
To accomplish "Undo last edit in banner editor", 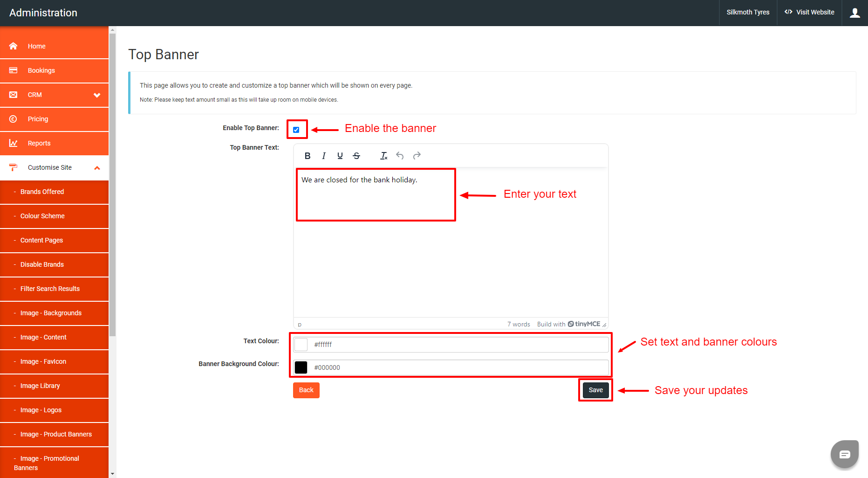I will coord(400,156).
